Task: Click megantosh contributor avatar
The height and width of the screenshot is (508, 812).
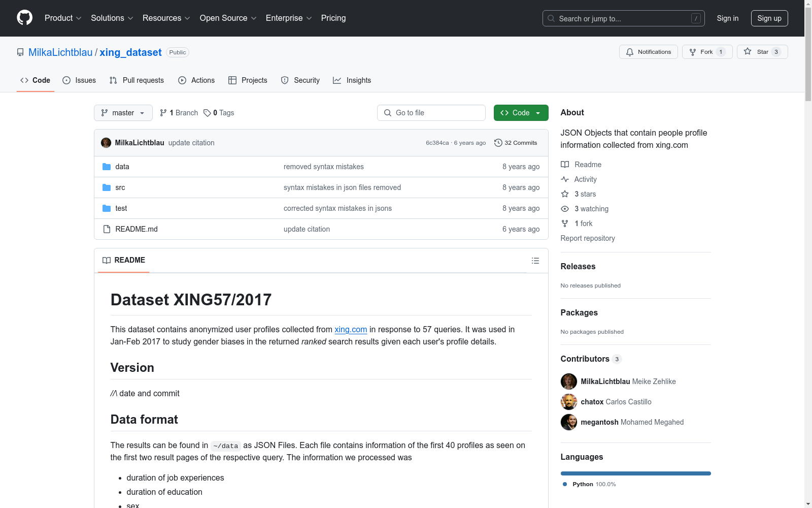Action: [x=569, y=422]
